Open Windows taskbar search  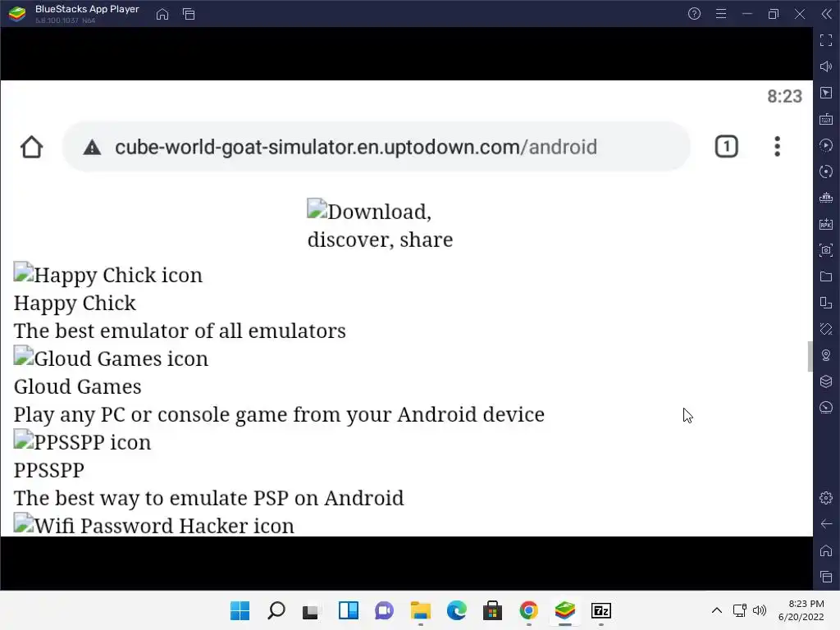pos(276,610)
